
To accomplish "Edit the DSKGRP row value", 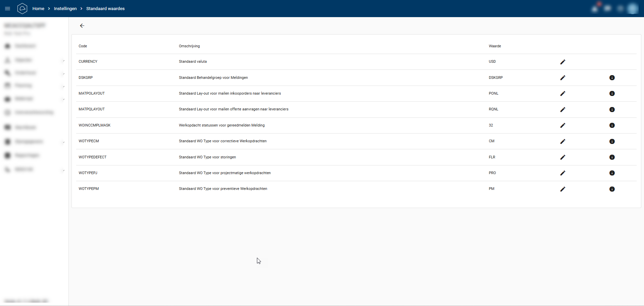I will [562, 78].
